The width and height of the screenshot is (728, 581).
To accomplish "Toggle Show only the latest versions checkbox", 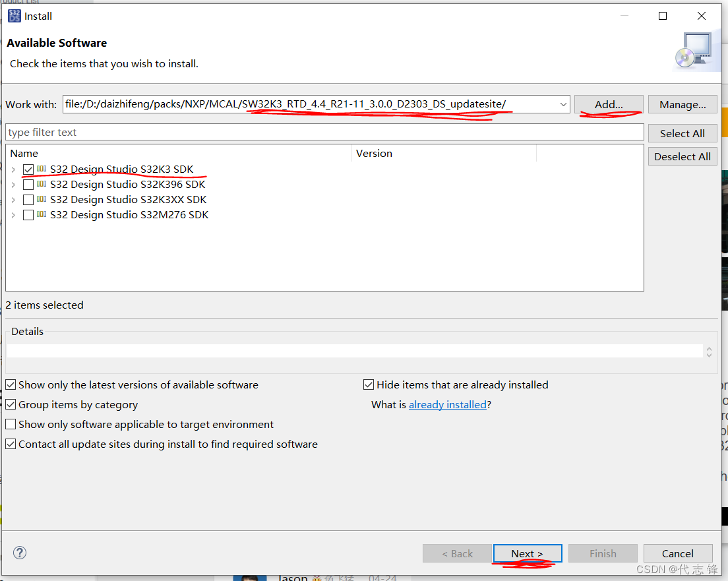I will [x=11, y=384].
